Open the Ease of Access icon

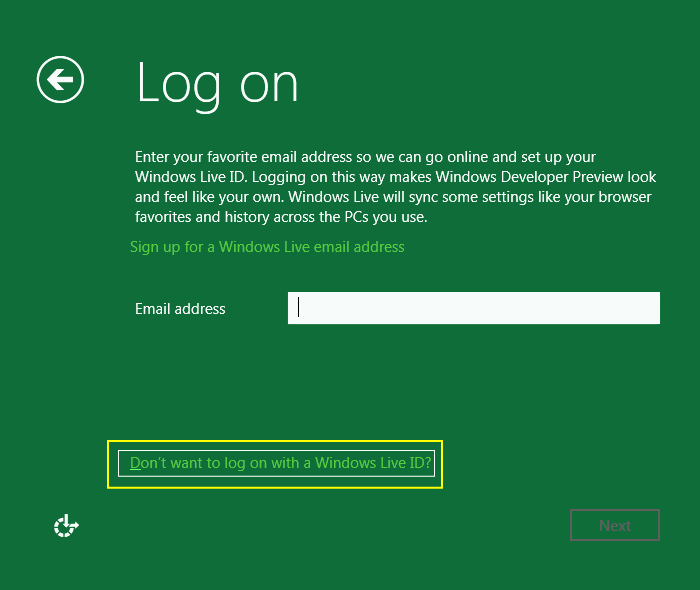point(66,526)
